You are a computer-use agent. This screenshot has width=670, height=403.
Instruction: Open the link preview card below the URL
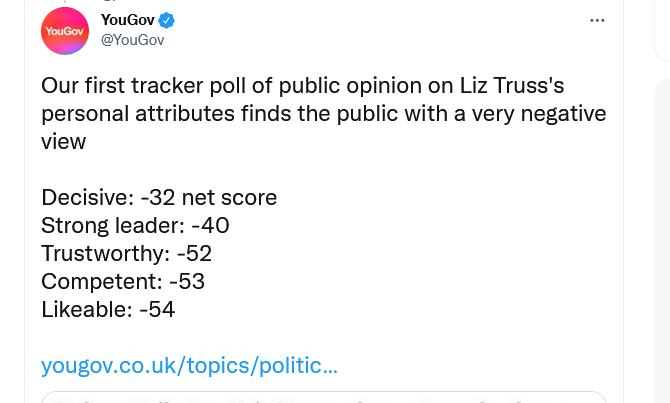point(324,397)
